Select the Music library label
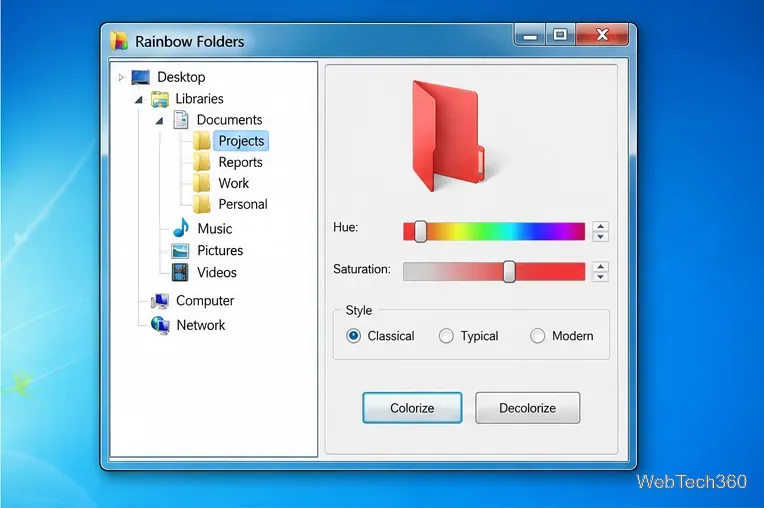Image resolution: width=764 pixels, height=508 pixels. (215, 228)
